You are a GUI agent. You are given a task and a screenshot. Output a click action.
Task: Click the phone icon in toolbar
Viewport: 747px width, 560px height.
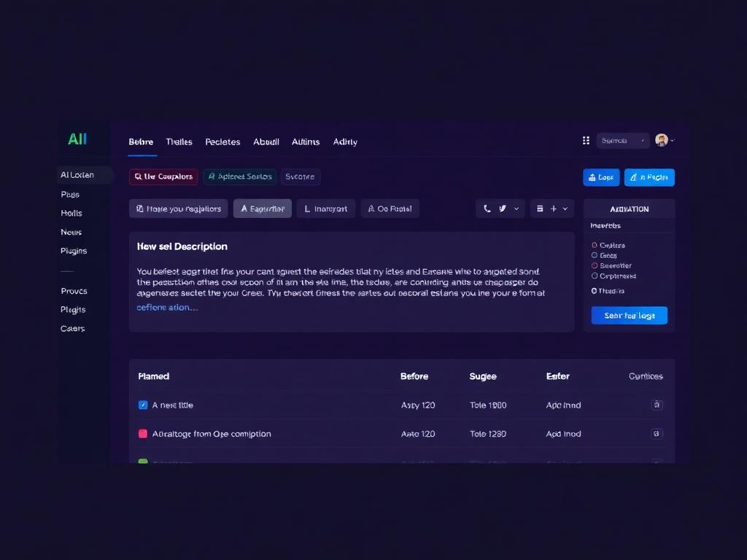tap(487, 209)
